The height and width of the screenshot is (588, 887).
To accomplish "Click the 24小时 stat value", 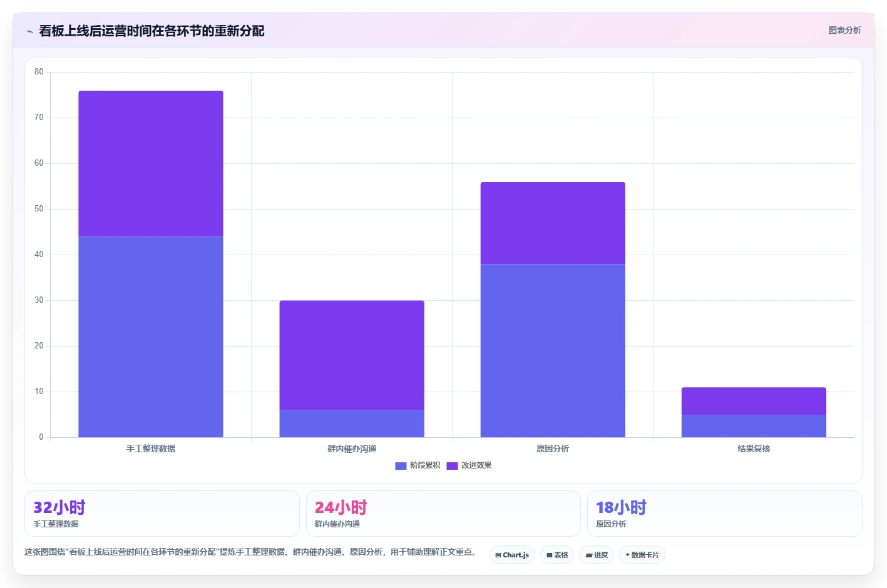I will pos(341,507).
